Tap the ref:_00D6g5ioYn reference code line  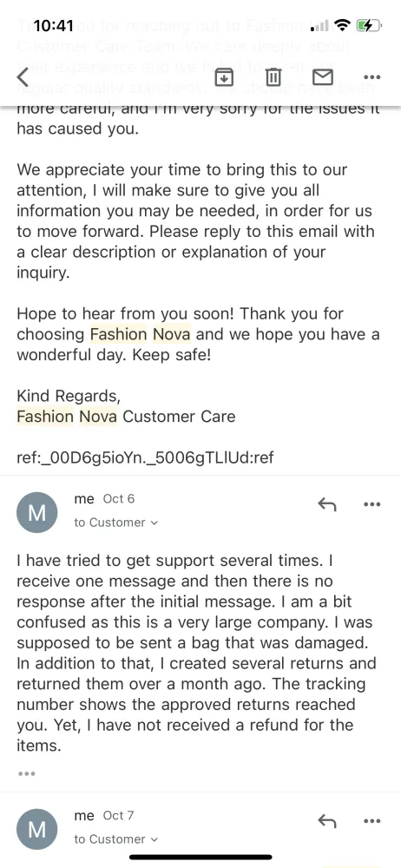click(145, 458)
